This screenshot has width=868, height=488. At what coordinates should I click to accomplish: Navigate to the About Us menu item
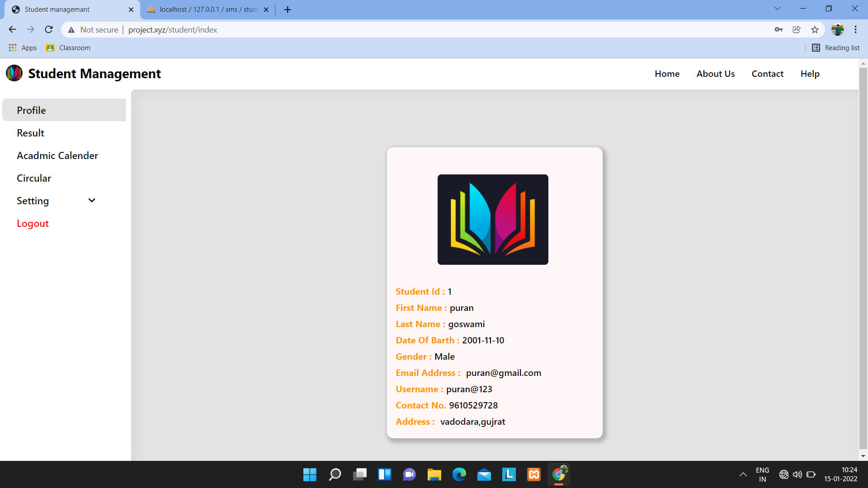tap(715, 73)
